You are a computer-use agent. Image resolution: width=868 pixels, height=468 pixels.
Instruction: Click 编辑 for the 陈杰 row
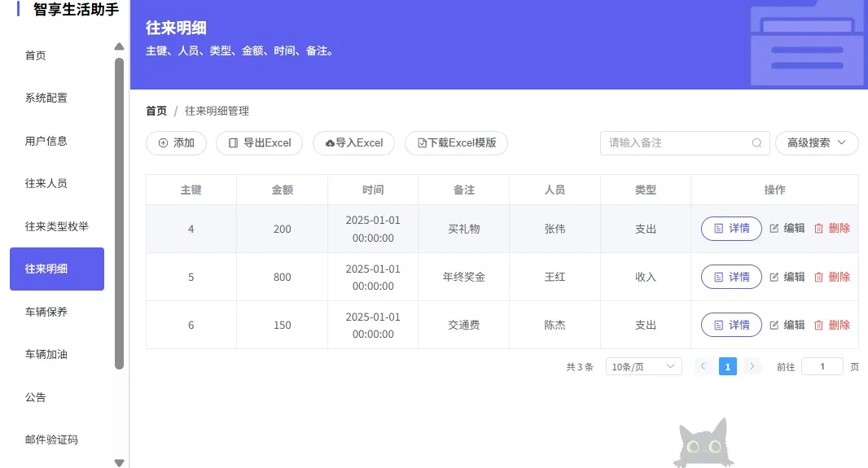tap(787, 325)
